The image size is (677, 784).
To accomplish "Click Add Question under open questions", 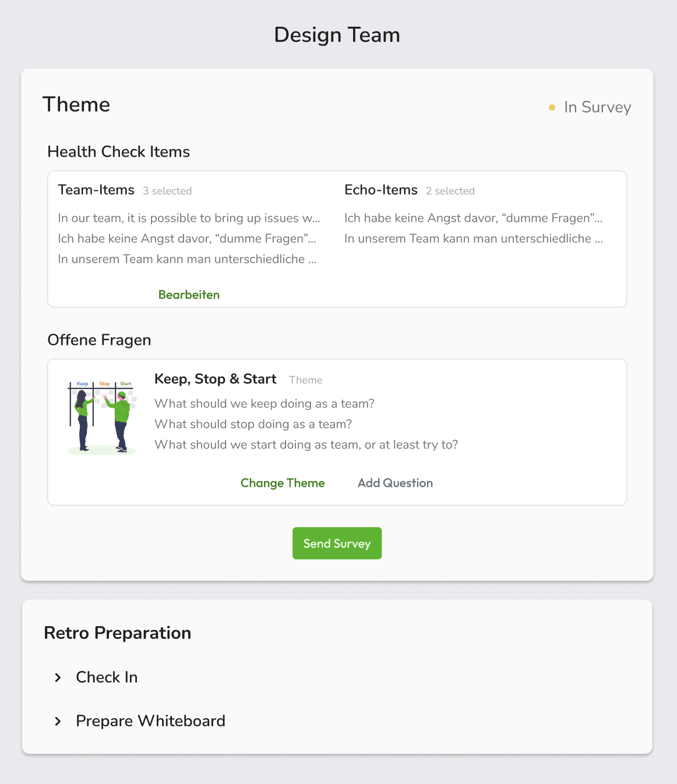I will click(395, 483).
